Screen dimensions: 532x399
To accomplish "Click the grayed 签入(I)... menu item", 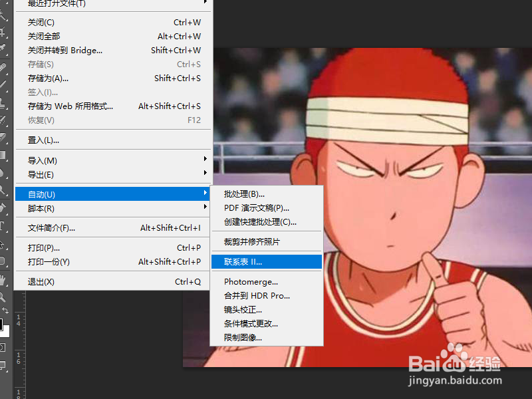I will (113, 92).
